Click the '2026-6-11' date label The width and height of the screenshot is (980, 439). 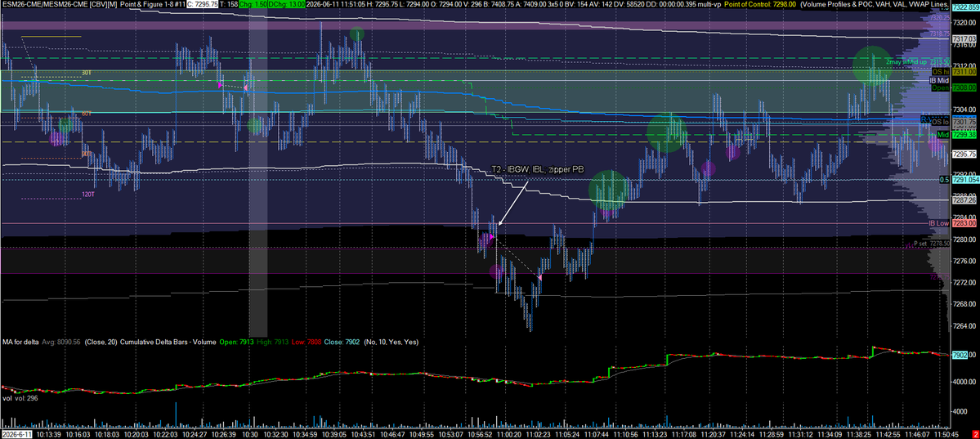tap(16, 433)
